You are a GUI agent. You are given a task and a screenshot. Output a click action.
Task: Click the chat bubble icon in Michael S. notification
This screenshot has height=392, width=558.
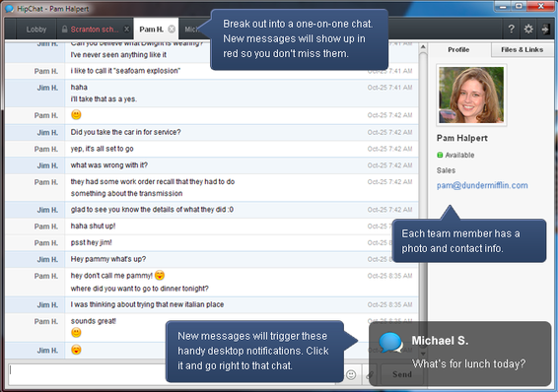tap(390, 343)
